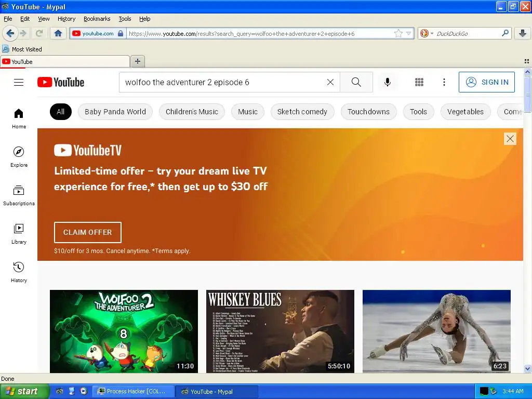Viewport: 532px width, 399px height.
Task: Open Subscriptions in YouTube sidebar
Action: coord(19,195)
